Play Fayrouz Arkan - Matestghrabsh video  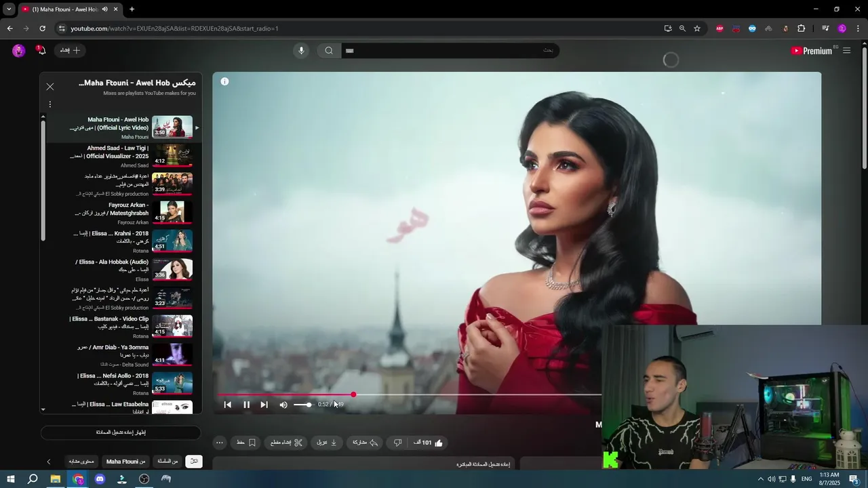click(121, 213)
